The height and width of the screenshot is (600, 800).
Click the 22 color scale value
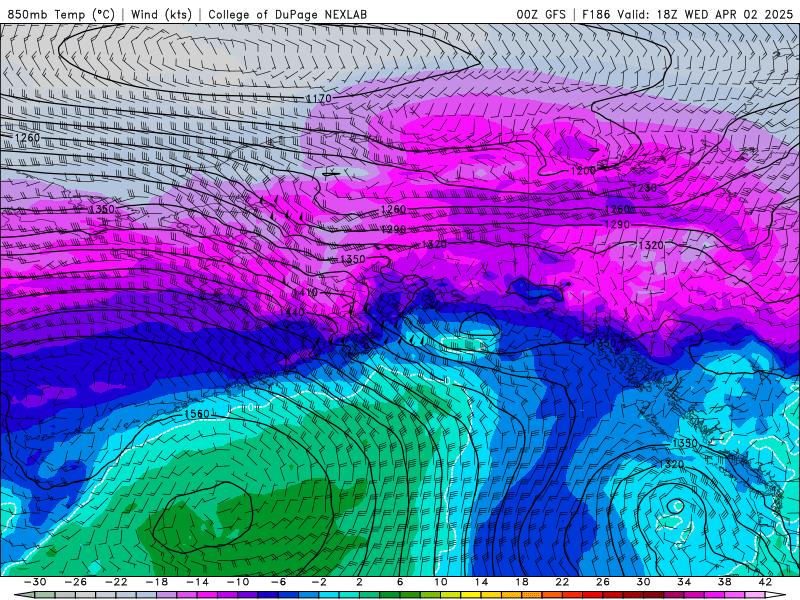[x=562, y=582]
